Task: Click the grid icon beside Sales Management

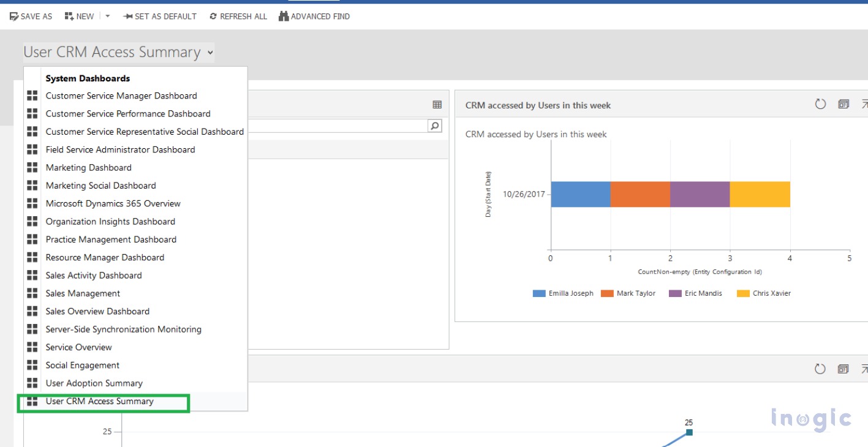Action: tap(32, 293)
